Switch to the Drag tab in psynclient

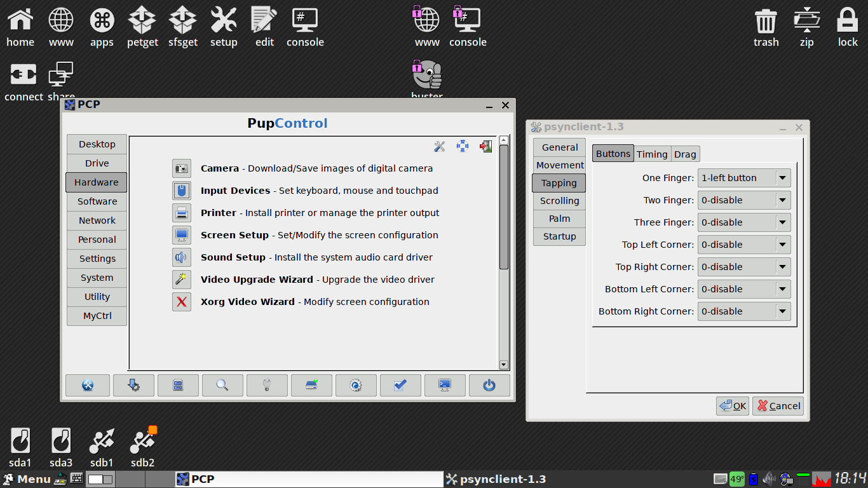685,154
